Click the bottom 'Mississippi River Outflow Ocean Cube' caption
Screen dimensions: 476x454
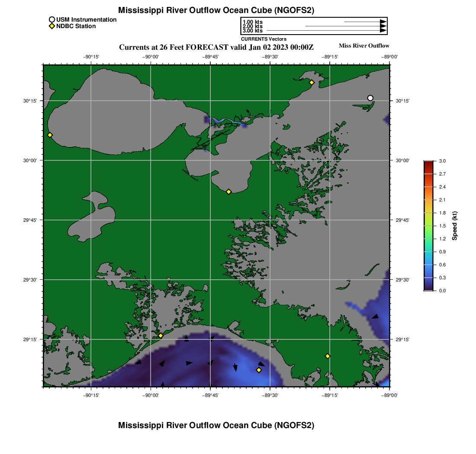tap(216, 425)
